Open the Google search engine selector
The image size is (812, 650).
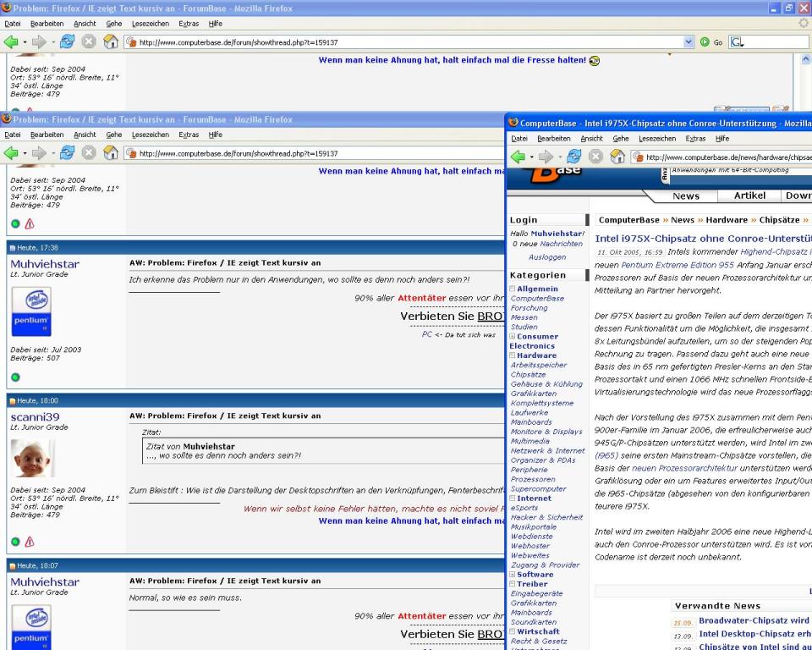click(x=737, y=42)
